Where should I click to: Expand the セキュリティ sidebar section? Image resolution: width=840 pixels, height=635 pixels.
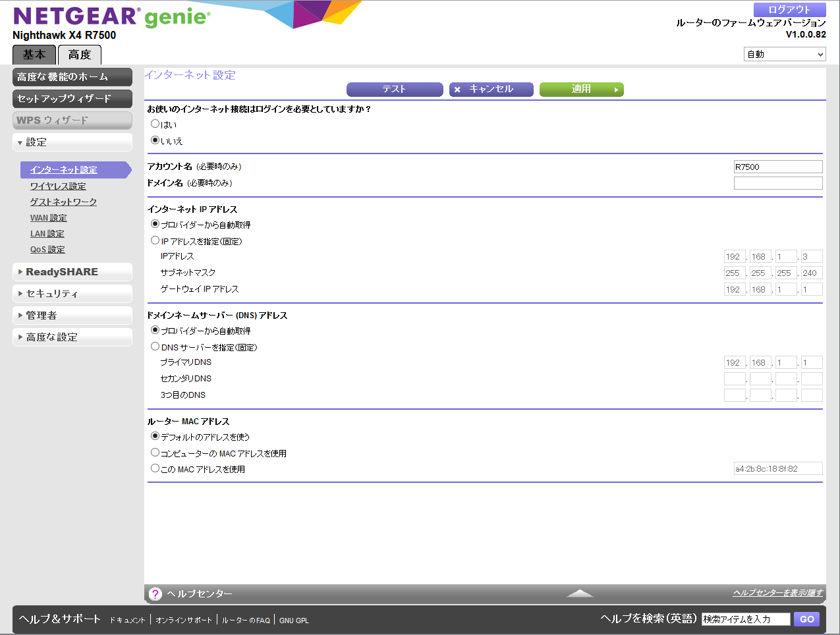72,294
